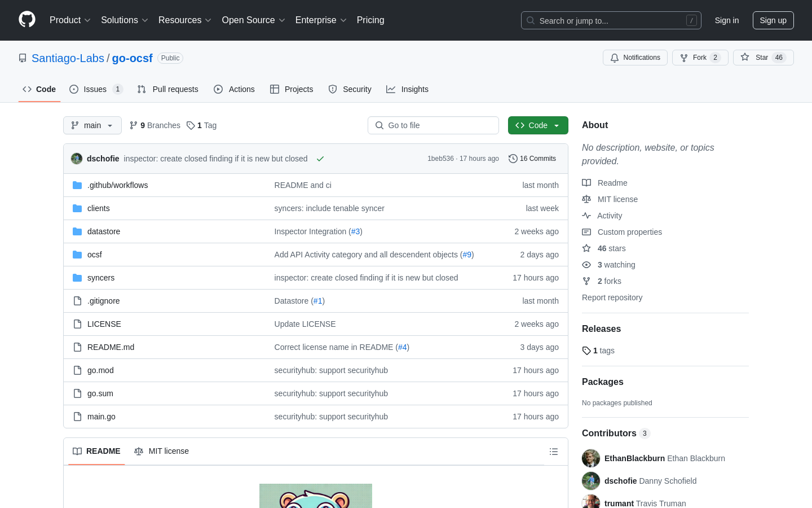Click the GitHub logo icon
This screenshot has width=812, height=508.
pyautogui.click(x=27, y=20)
